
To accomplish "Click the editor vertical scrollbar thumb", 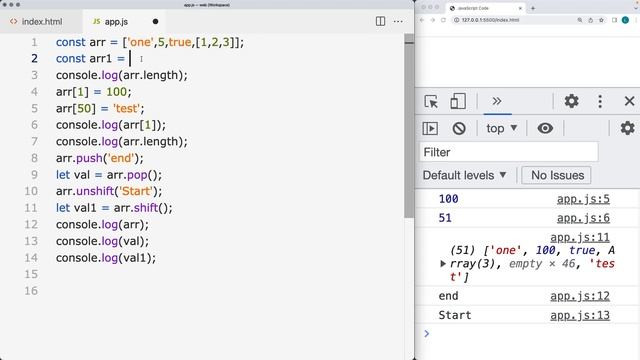I will click(409, 127).
